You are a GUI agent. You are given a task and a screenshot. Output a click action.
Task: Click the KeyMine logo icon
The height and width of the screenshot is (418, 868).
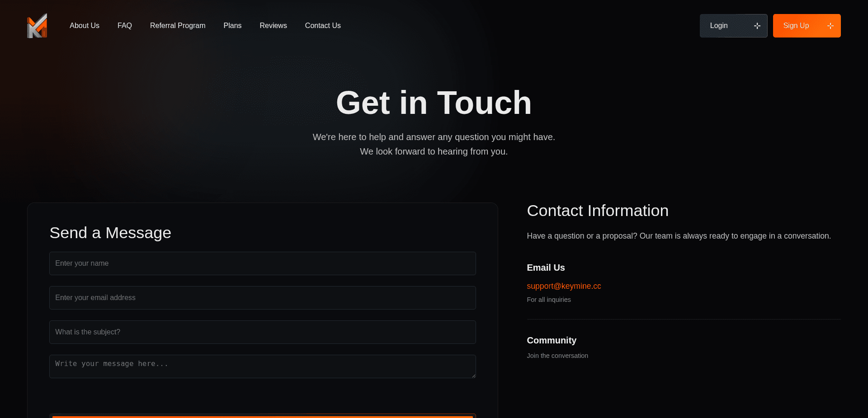[37, 26]
